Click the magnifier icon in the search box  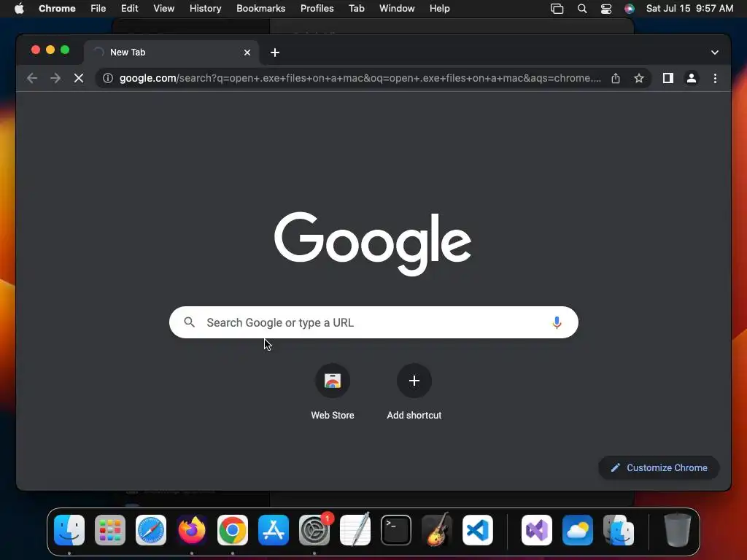tap(189, 322)
